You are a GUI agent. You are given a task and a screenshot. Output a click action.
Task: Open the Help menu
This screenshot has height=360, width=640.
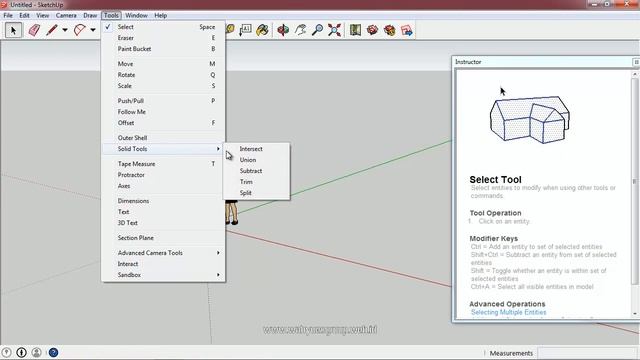coord(160,16)
